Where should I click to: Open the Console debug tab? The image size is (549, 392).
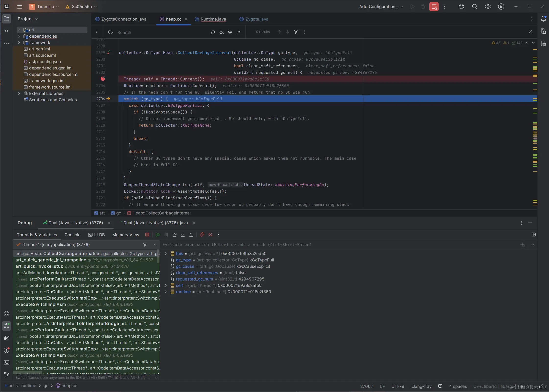[72, 235]
